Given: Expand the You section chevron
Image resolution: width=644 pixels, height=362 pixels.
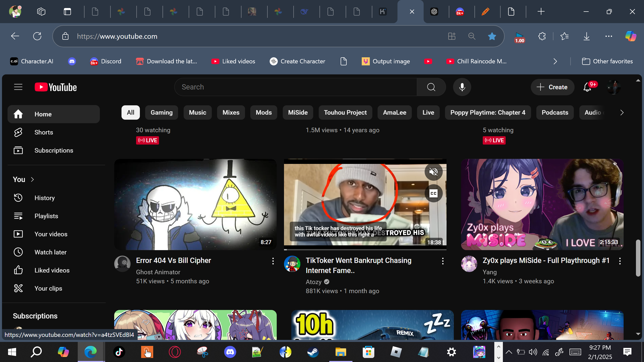Looking at the screenshot, I should point(32,179).
